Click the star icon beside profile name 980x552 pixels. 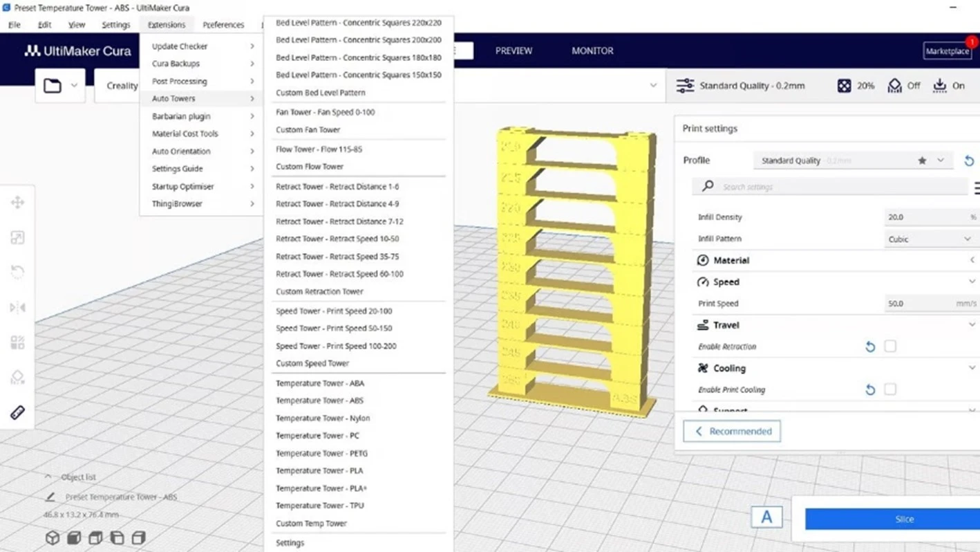(x=922, y=160)
